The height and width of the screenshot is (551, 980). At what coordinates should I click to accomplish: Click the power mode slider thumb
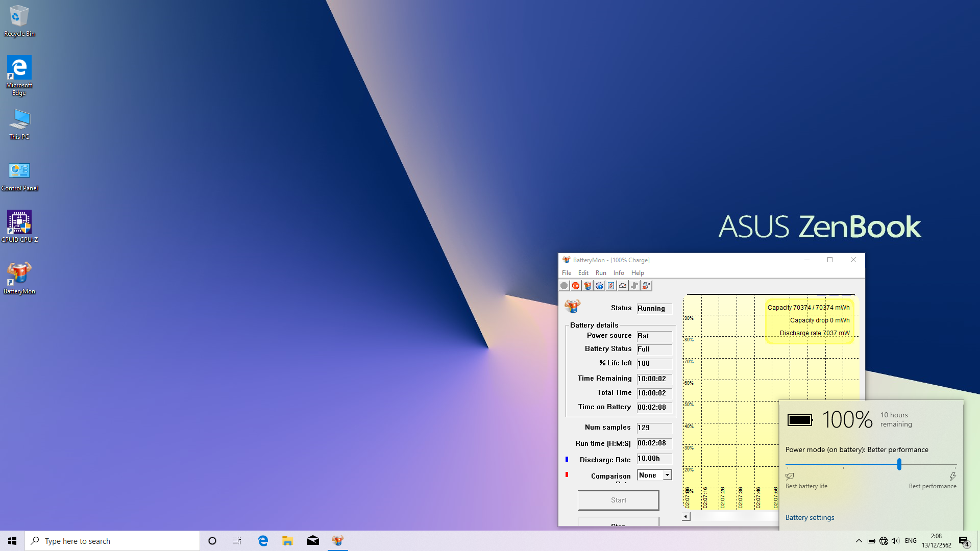point(899,464)
